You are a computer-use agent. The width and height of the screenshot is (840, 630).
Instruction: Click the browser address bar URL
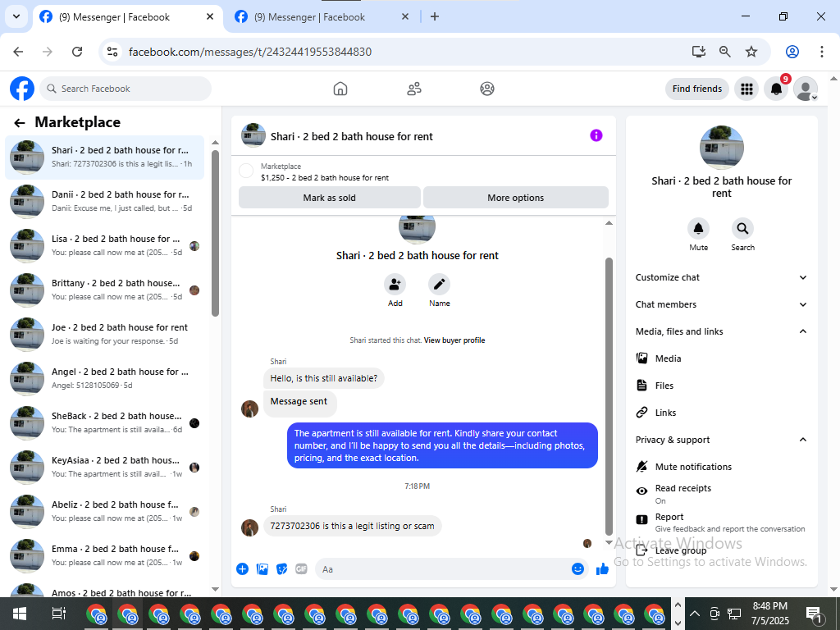250,52
